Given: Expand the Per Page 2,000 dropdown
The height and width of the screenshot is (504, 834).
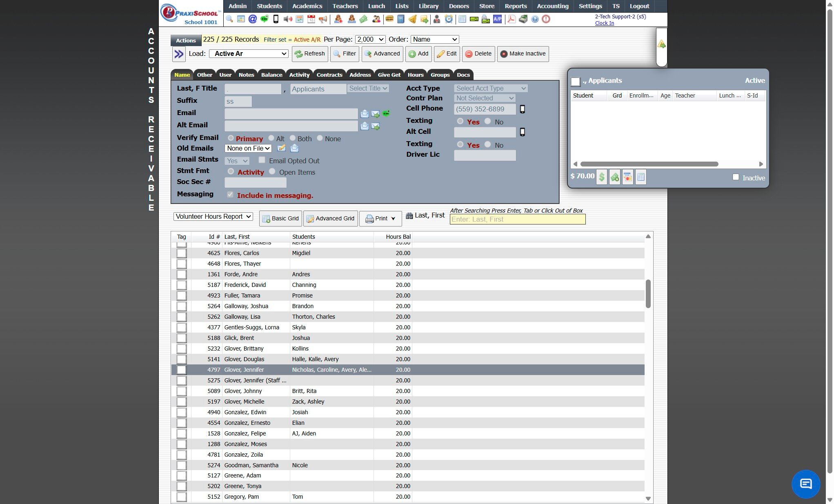Looking at the screenshot, I should point(370,39).
